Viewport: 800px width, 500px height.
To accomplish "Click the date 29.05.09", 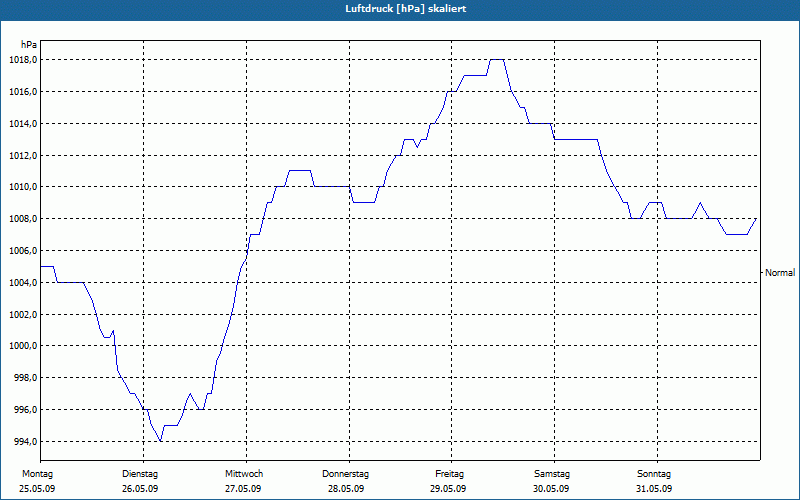I will point(448,489).
